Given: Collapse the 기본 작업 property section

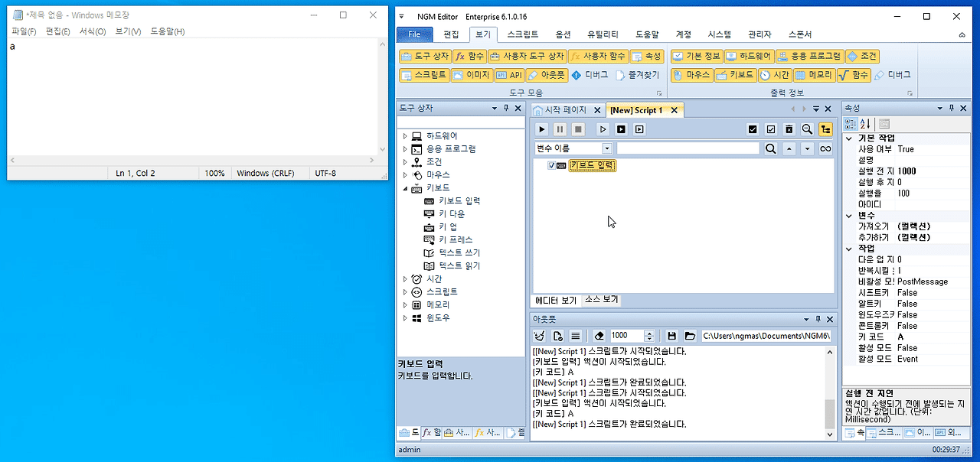Looking at the screenshot, I should click(x=850, y=138).
